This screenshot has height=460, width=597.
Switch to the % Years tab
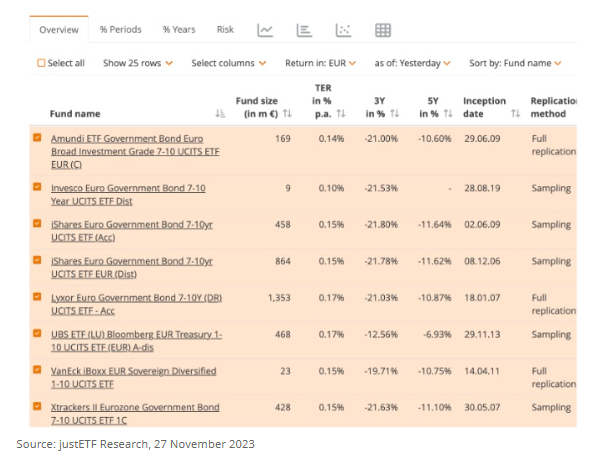(179, 30)
